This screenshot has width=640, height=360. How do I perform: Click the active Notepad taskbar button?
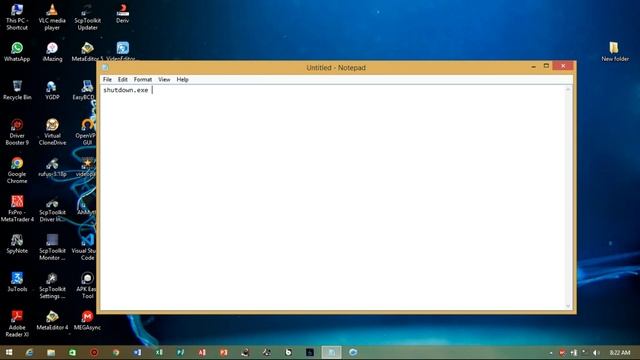[x=331, y=352]
